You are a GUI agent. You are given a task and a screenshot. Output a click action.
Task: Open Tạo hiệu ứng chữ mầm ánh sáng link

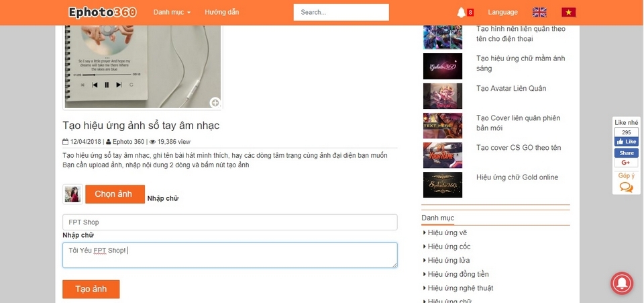[x=521, y=63]
